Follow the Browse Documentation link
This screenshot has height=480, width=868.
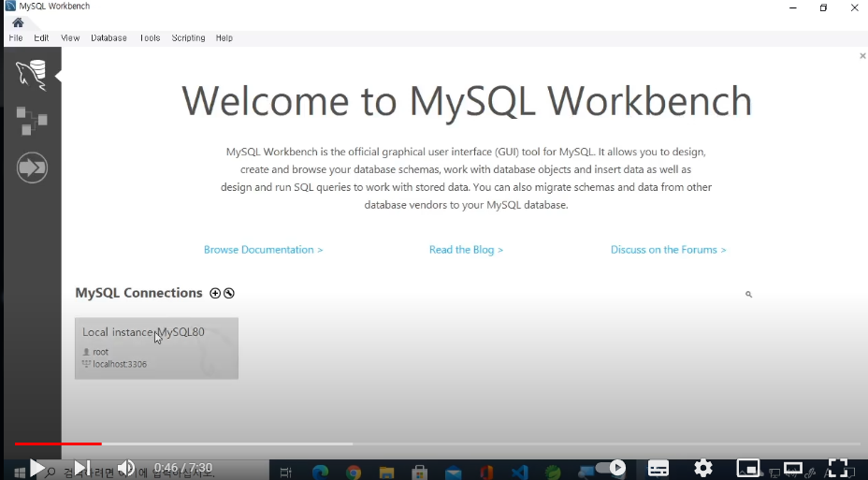[x=264, y=250]
